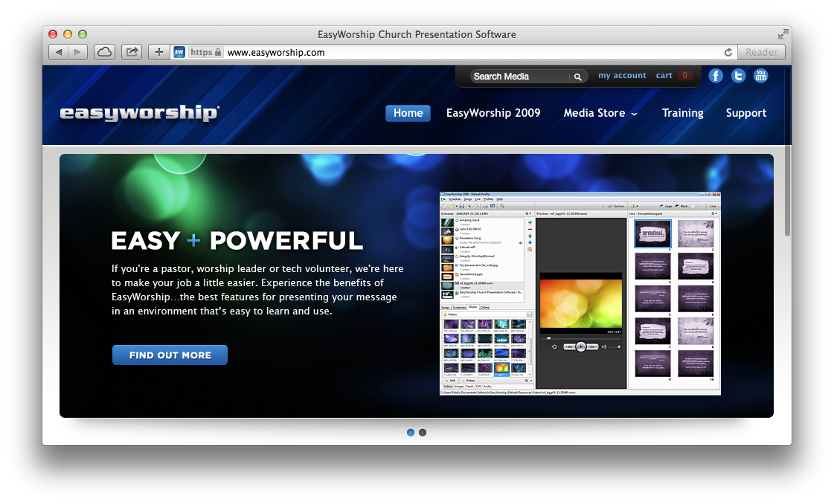
Task: Click the play button in the preview screenshot
Action: coord(581,346)
